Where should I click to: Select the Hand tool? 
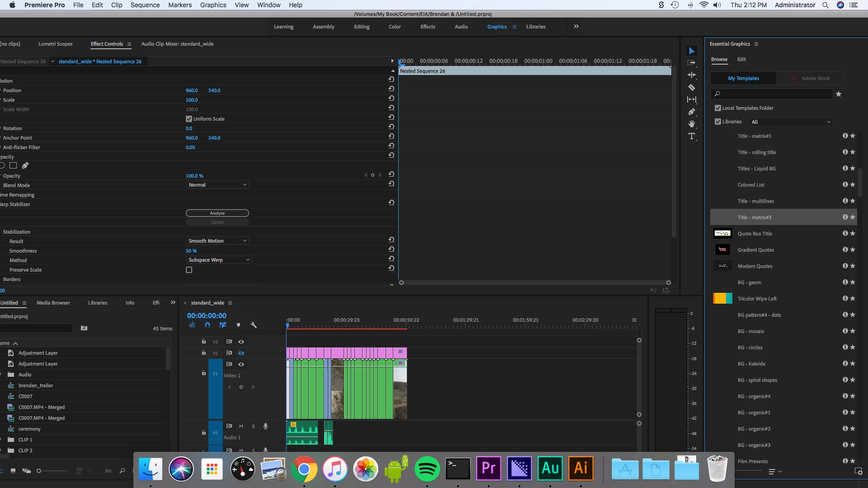coord(691,124)
